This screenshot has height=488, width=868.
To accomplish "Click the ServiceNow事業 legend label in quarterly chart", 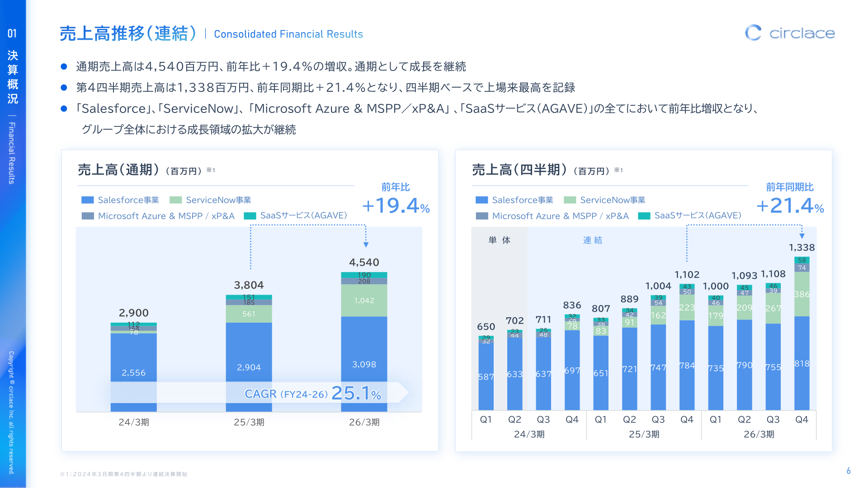I will 613,200.
